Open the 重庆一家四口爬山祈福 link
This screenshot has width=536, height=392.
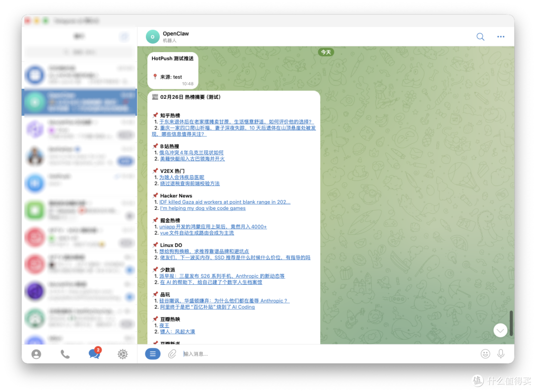[234, 131]
